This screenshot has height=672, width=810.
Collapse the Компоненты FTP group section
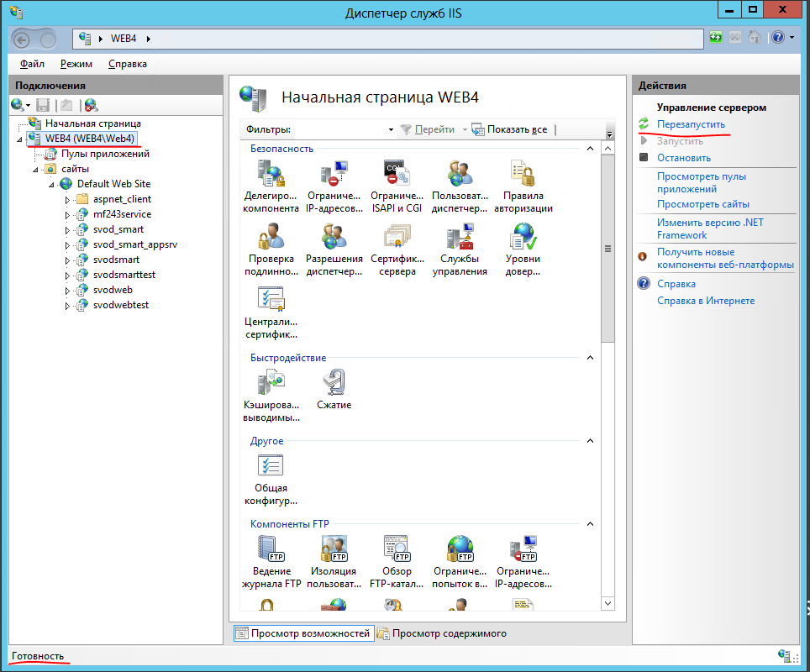(590, 524)
